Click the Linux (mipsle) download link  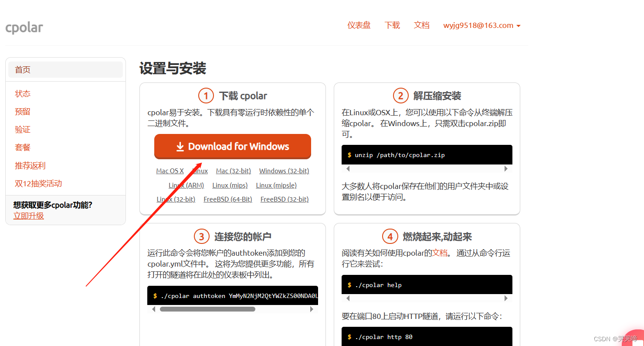pyautogui.click(x=276, y=185)
